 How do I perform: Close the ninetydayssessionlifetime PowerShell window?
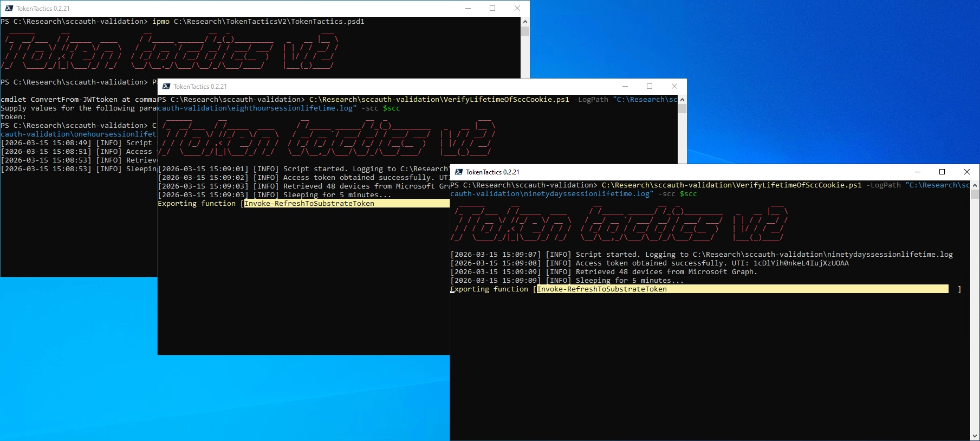967,172
